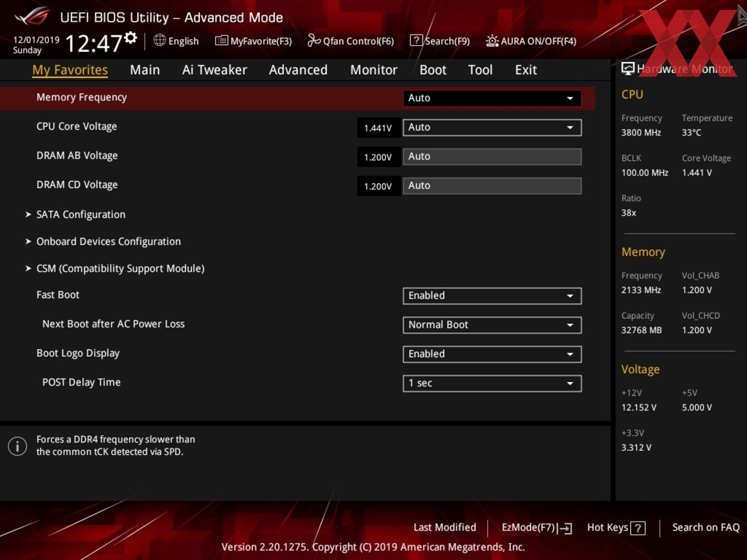Expand CSM (Compatibility Support Module) submenu

pos(120,268)
